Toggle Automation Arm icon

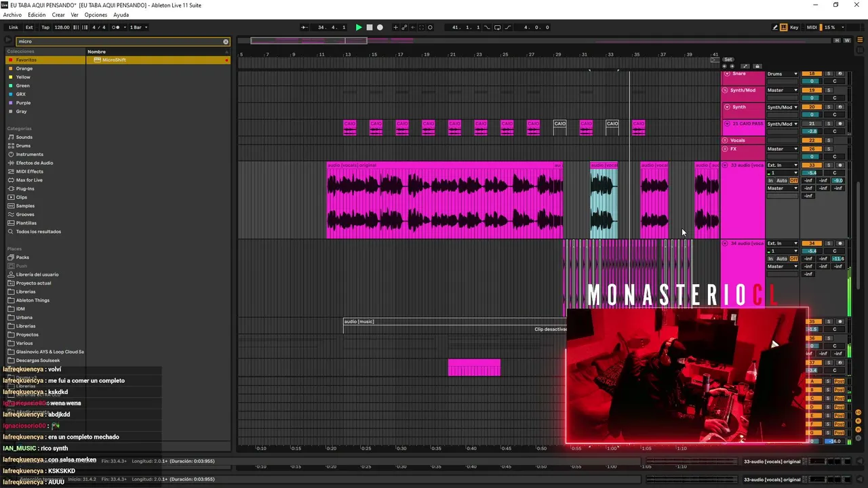point(404,27)
